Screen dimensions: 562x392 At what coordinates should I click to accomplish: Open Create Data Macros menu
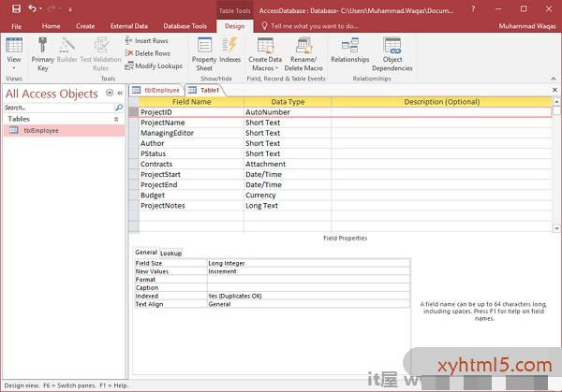[x=265, y=54]
